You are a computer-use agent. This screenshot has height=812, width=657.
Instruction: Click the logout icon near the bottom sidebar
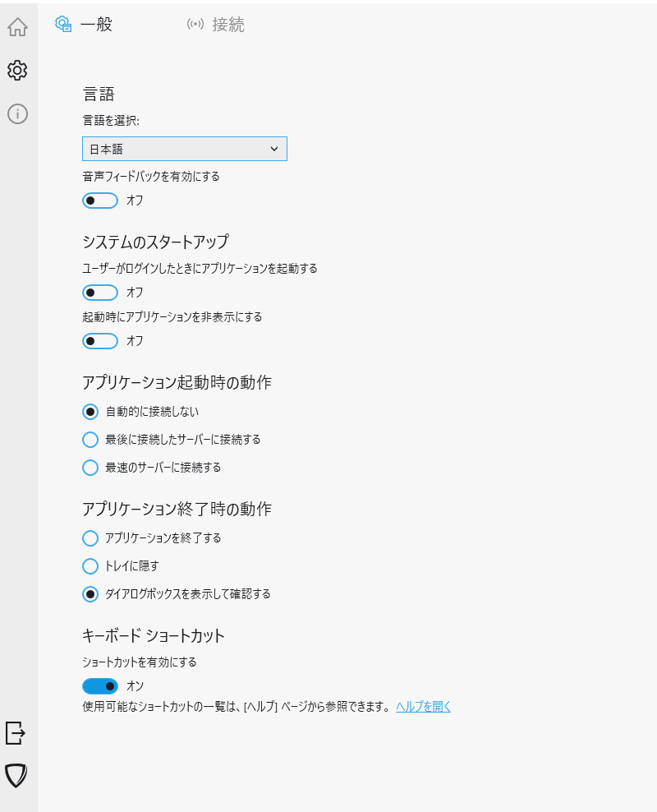(x=16, y=734)
